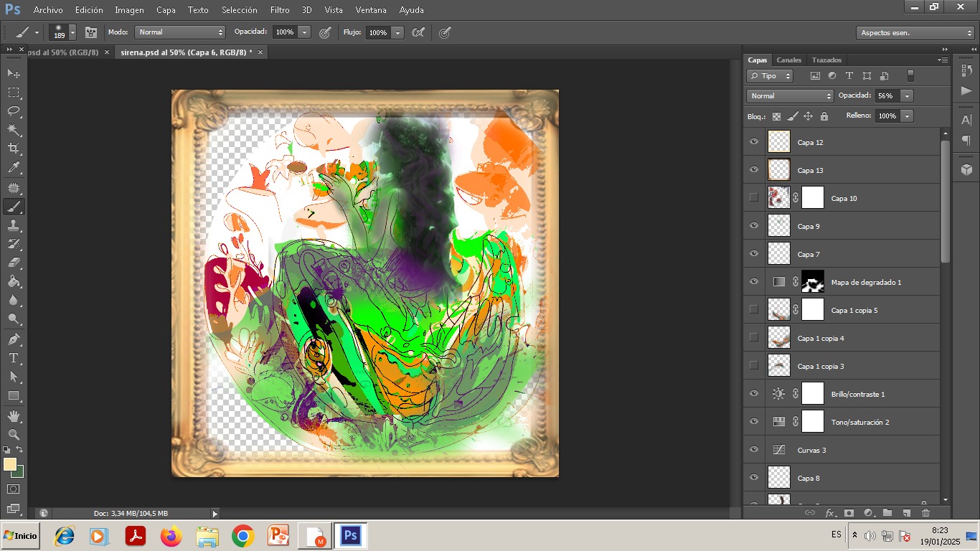
Task: Open the brush preset picker arrow
Action: coord(72,32)
